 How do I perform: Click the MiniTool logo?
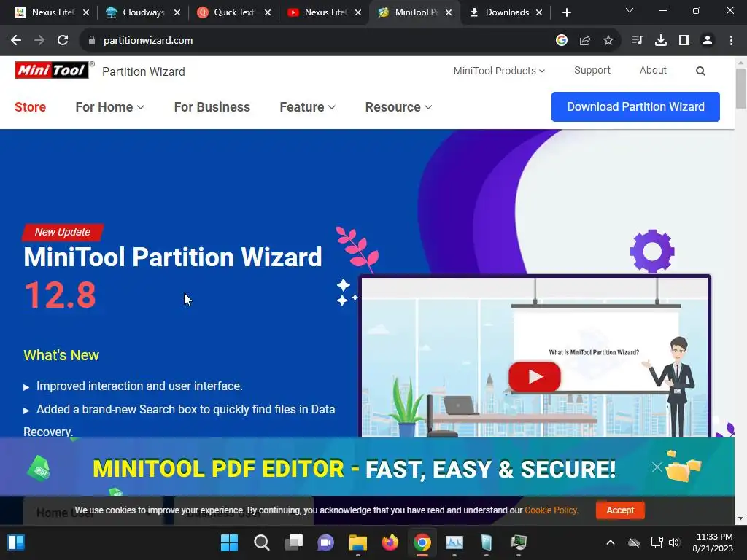tap(52, 70)
